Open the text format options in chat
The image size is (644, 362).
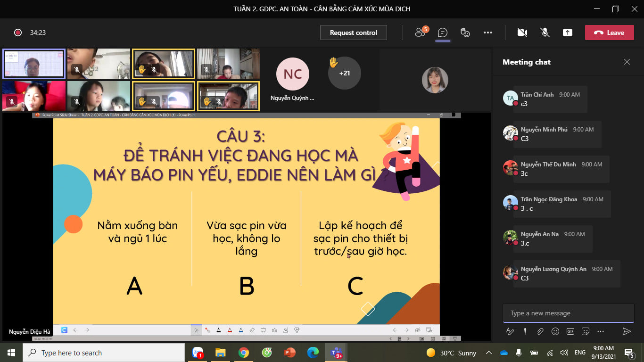click(x=510, y=331)
